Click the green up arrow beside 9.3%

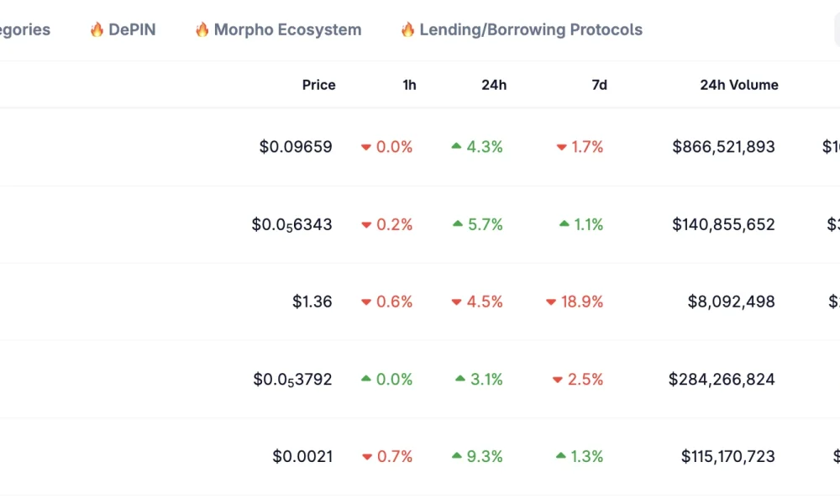457,456
